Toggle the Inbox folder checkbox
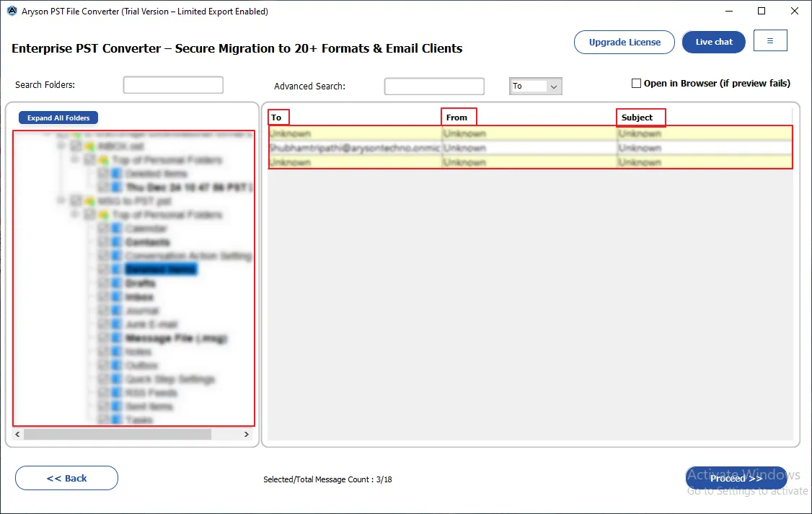Viewport: 812px width, 514px height. pyautogui.click(x=103, y=296)
